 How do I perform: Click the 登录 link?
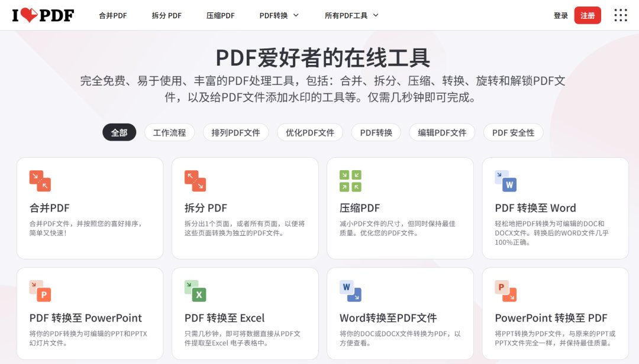tap(560, 15)
